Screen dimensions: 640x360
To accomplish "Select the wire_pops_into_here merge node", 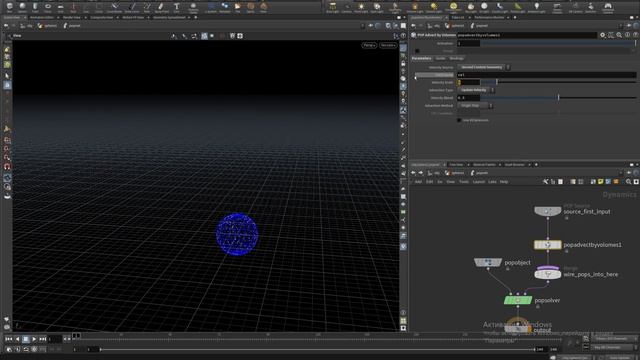I will point(548,274).
